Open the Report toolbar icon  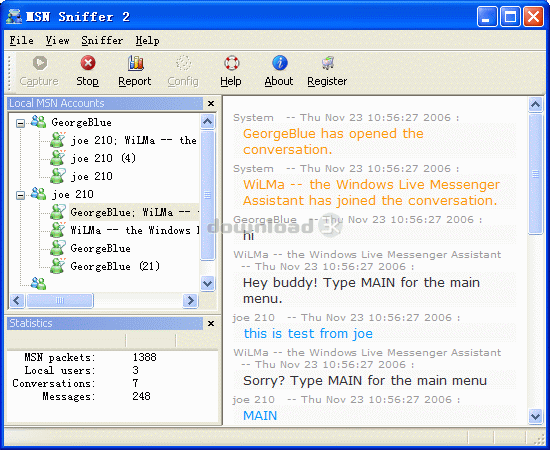[x=135, y=63]
